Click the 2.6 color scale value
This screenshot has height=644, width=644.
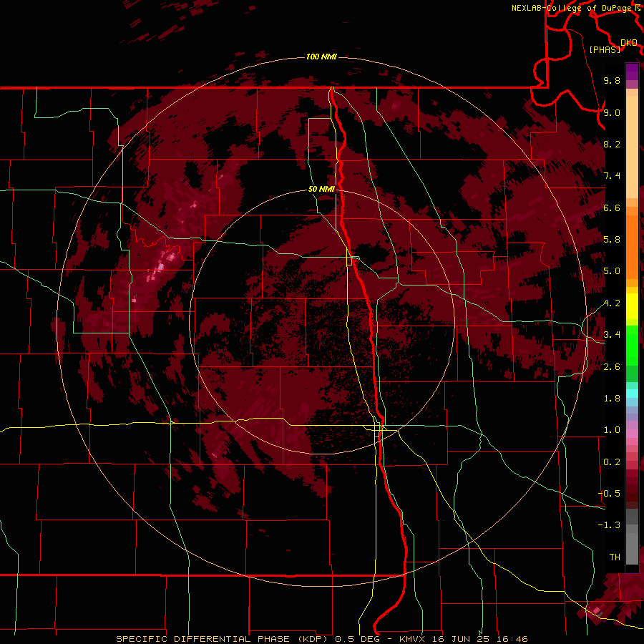tap(612, 367)
